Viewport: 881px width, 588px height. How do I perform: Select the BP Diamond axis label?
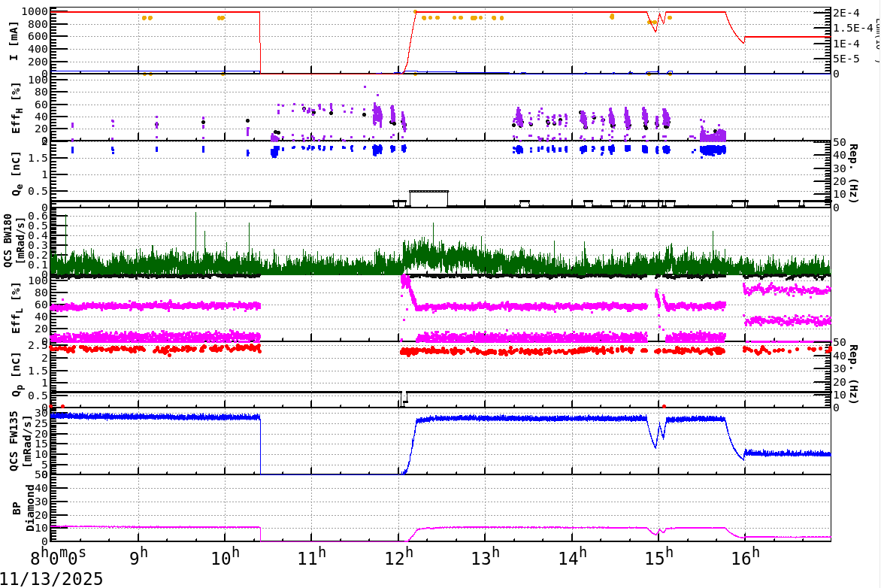point(24,508)
